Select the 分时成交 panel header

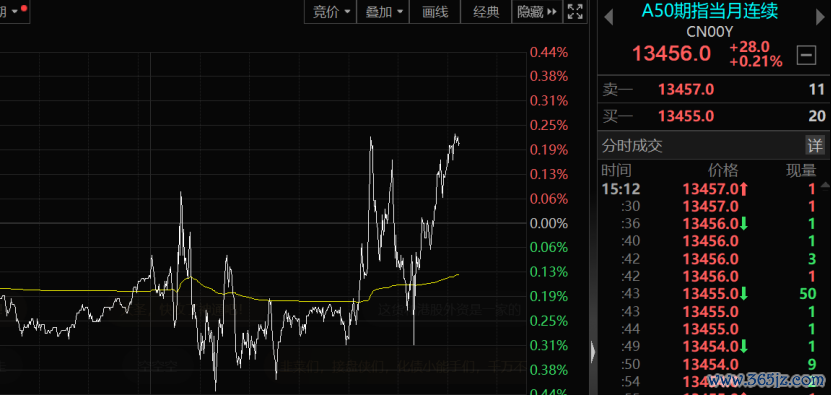pos(632,145)
